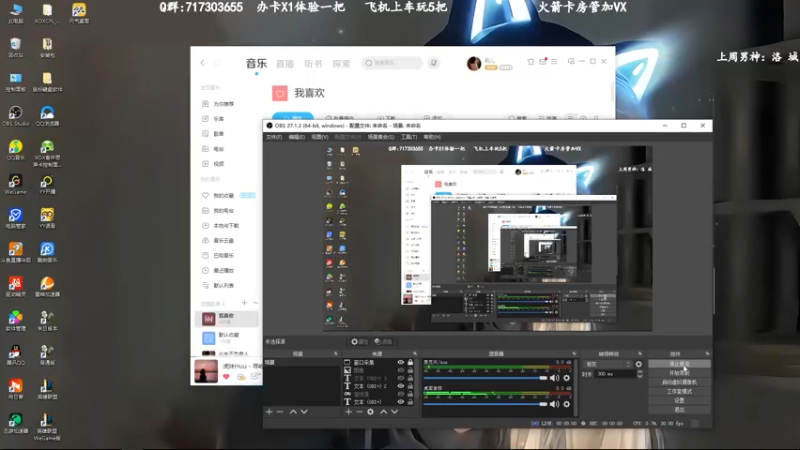Open the 视图(V) menu in OBS
The image size is (800, 450).
point(320,137)
